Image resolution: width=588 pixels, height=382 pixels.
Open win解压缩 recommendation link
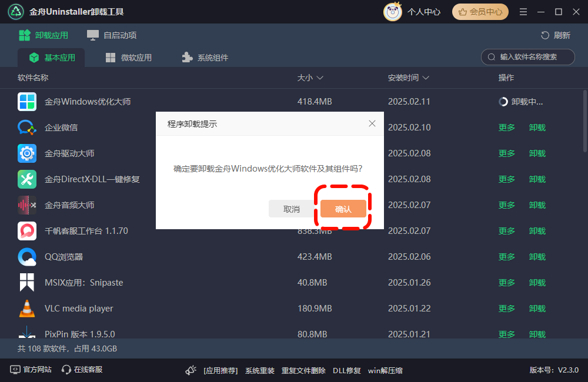tap(385, 371)
